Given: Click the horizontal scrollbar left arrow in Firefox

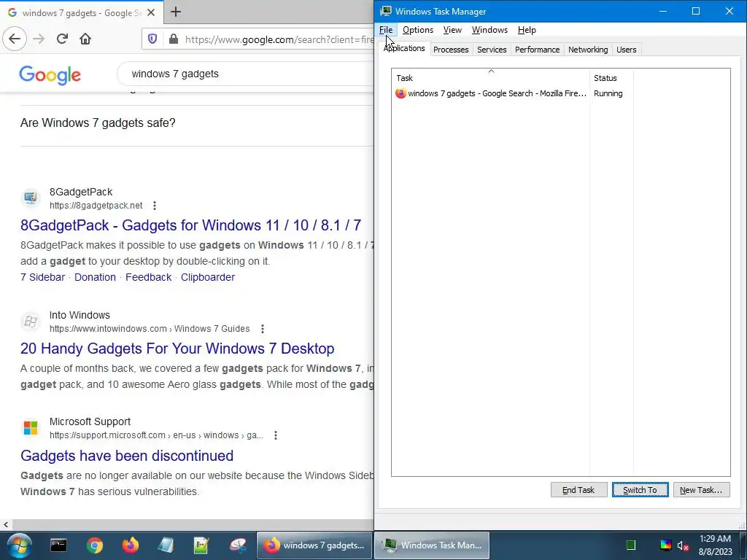Looking at the screenshot, I should pyautogui.click(x=6, y=524).
